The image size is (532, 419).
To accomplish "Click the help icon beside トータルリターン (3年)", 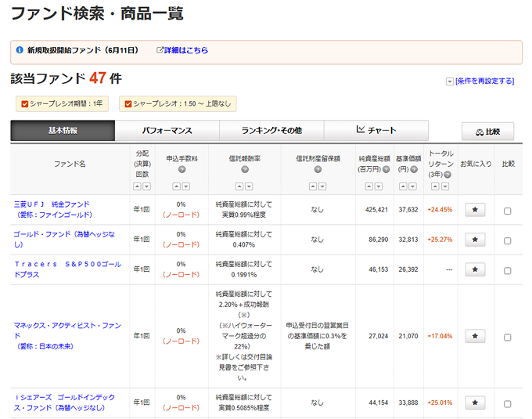I will click(x=448, y=175).
